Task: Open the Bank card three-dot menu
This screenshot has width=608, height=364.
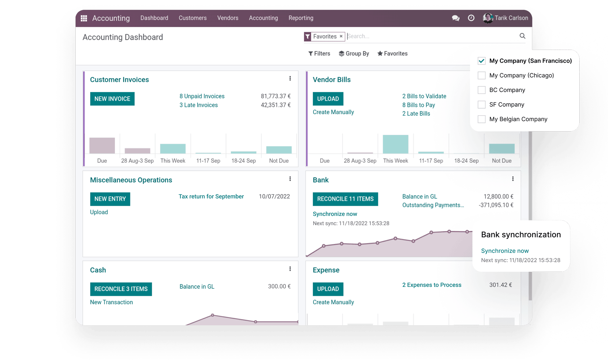Action: point(513,179)
